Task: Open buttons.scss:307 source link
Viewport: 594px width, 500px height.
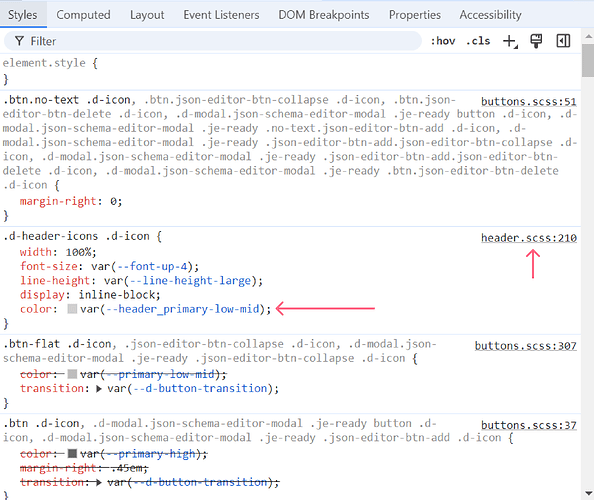Action: [x=526, y=346]
